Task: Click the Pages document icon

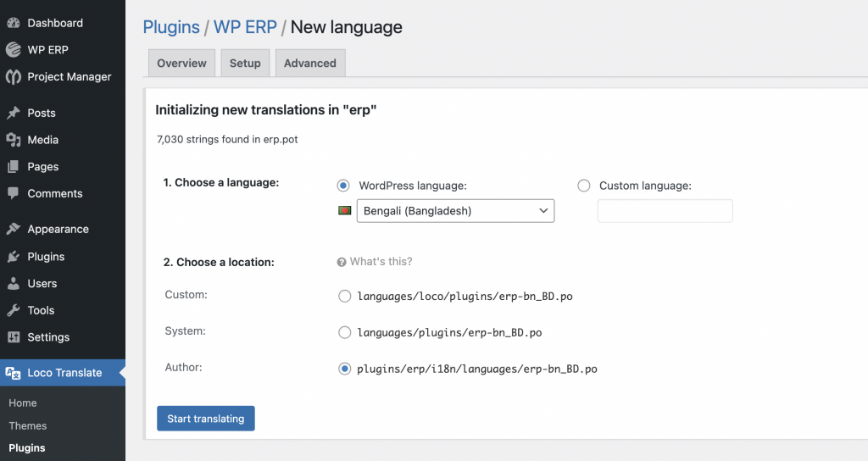Action: [14, 167]
